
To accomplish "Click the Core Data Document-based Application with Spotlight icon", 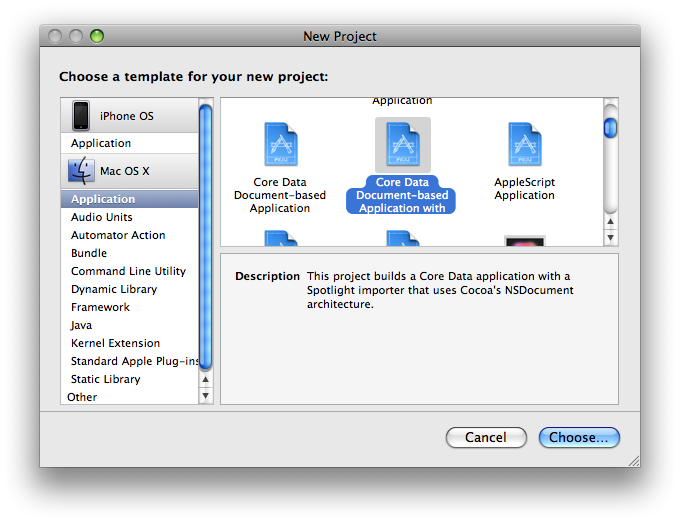I will (403, 144).
